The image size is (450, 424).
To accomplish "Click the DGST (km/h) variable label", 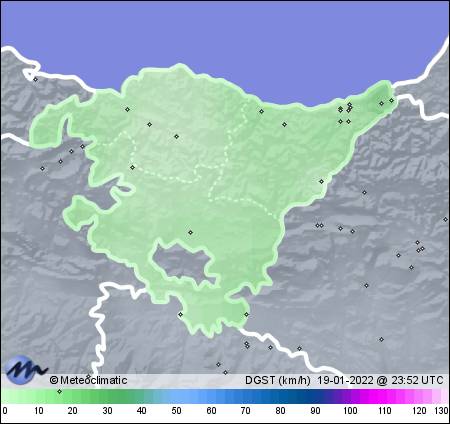I will pos(278,380).
